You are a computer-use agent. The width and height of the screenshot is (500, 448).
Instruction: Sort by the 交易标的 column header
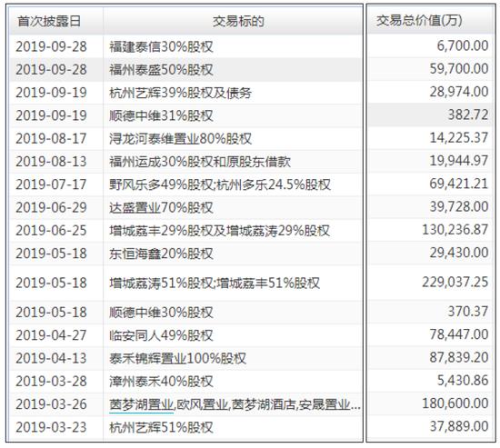(238, 21)
